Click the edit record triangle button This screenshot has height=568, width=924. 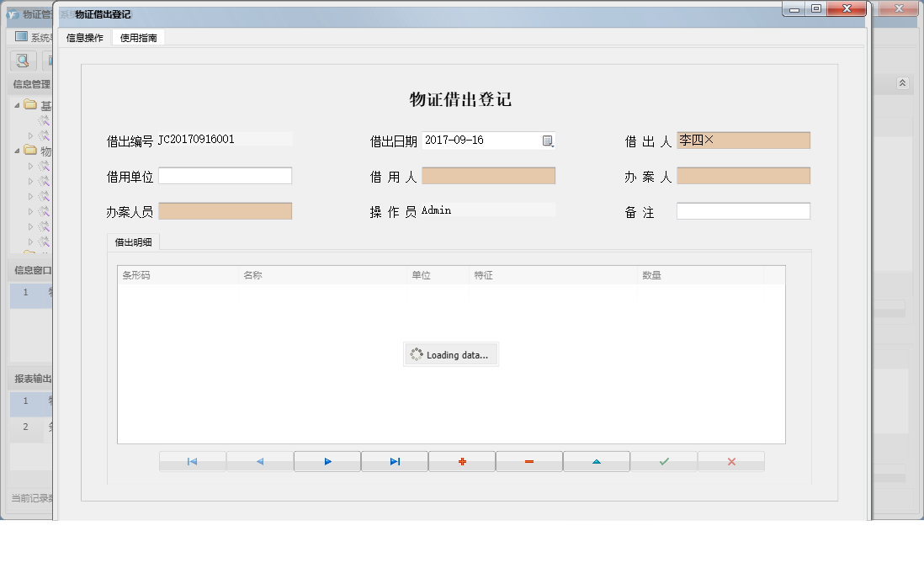tap(597, 461)
